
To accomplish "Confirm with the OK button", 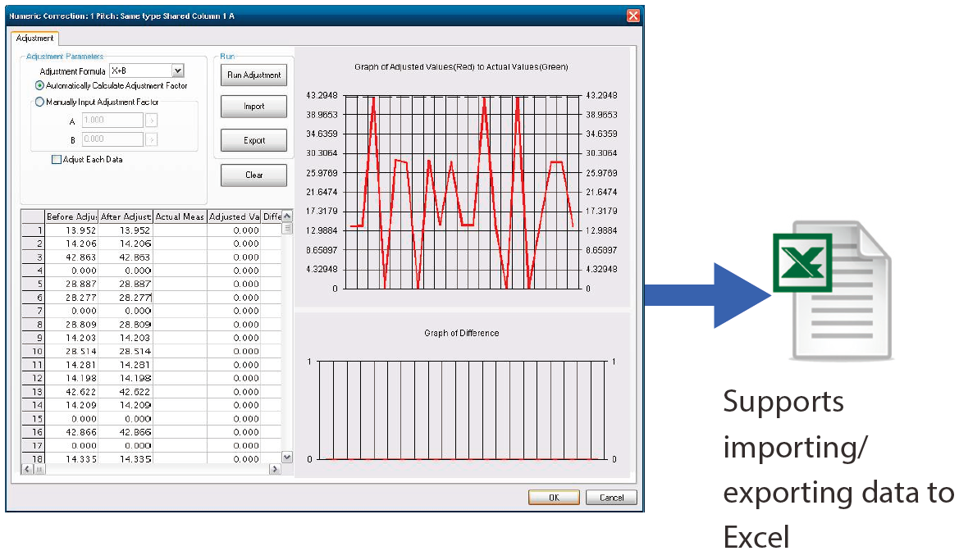I will click(554, 497).
